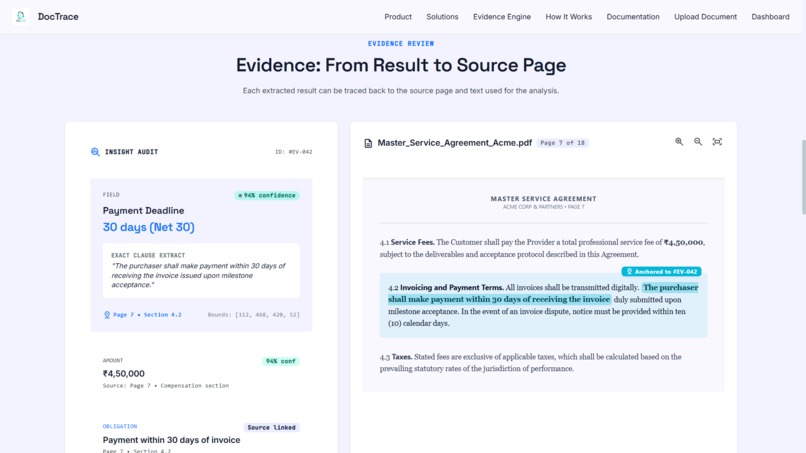Click the 4.3 Taxes clause
Viewport: 806px width, 453px height.
[x=530, y=363]
